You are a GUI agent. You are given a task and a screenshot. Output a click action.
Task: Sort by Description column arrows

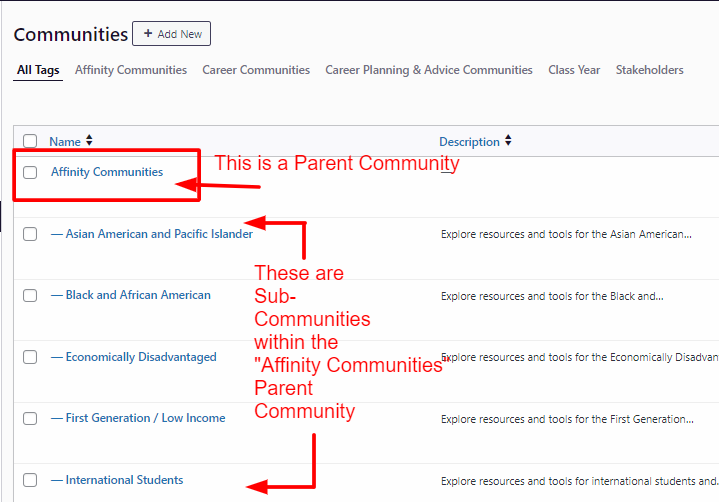[x=508, y=142]
